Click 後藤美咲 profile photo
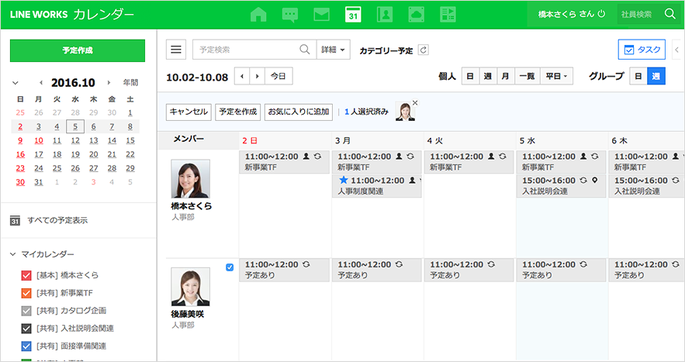The height and width of the screenshot is (362, 685). tap(190, 287)
